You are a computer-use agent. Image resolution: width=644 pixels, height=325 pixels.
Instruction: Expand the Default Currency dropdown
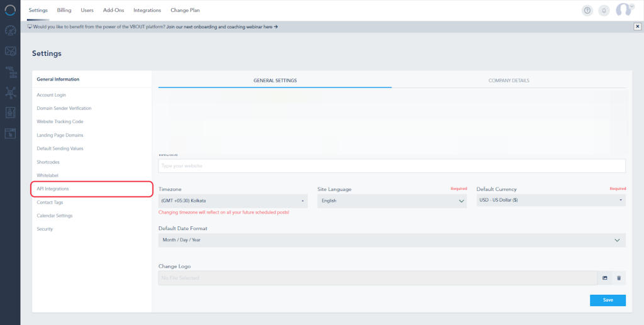pos(551,201)
